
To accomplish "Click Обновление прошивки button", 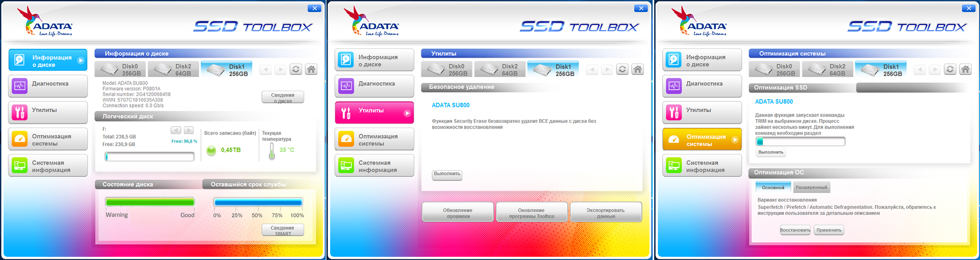I will tap(458, 213).
